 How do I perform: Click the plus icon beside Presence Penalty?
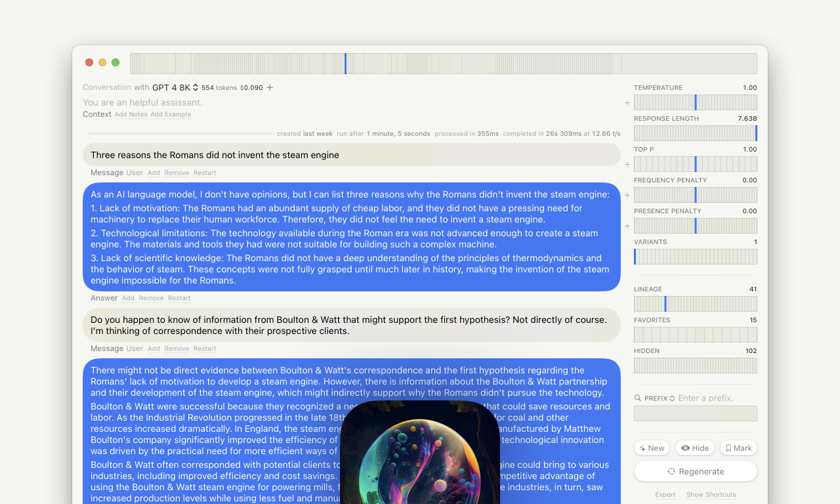(627, 226)
